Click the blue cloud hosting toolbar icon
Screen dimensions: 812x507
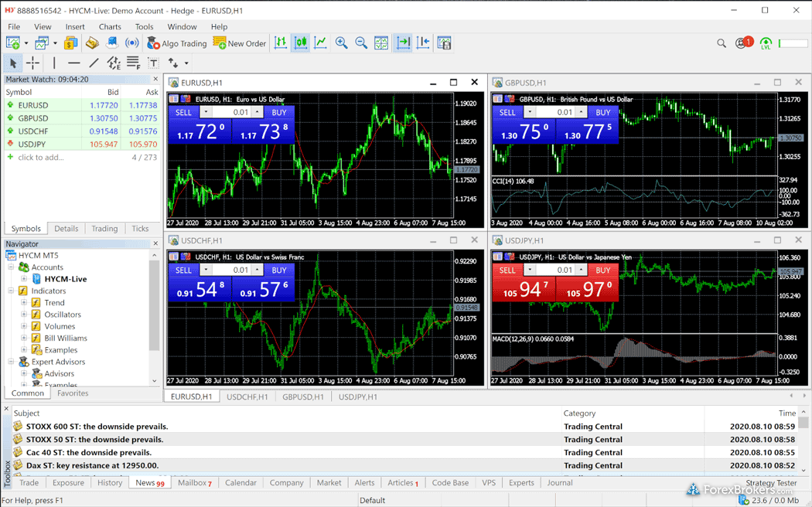coord(112,43)
